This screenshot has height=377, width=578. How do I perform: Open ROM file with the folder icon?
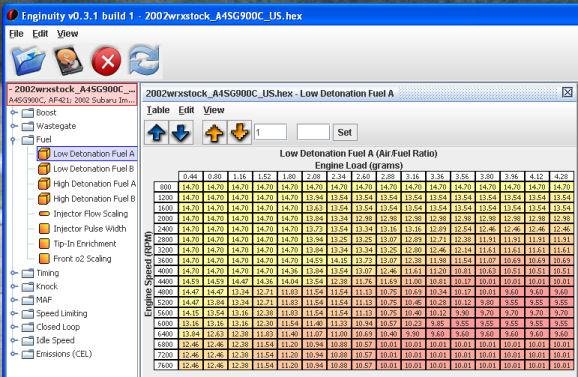click(x=28, y=60)
